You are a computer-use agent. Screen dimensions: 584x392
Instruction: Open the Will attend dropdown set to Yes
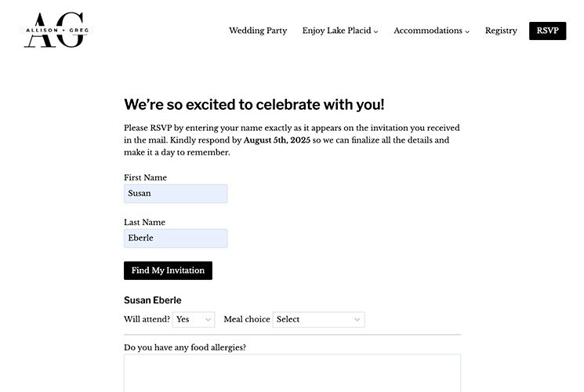click(x=194, y=319)
